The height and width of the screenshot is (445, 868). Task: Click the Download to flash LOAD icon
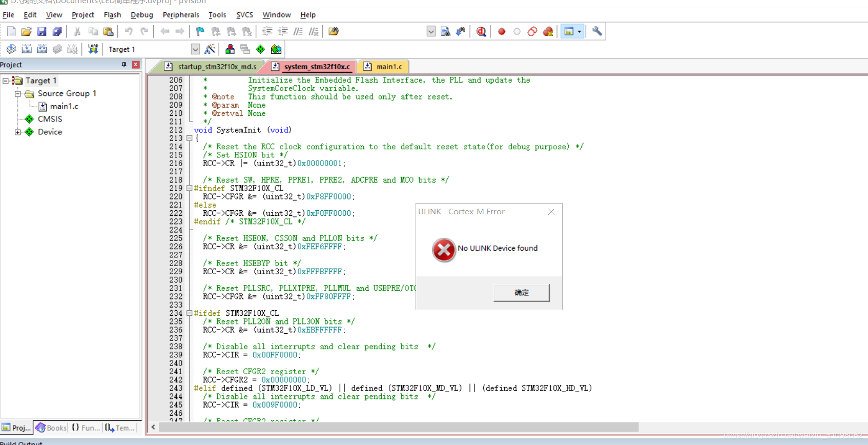(x=93, y=49)
